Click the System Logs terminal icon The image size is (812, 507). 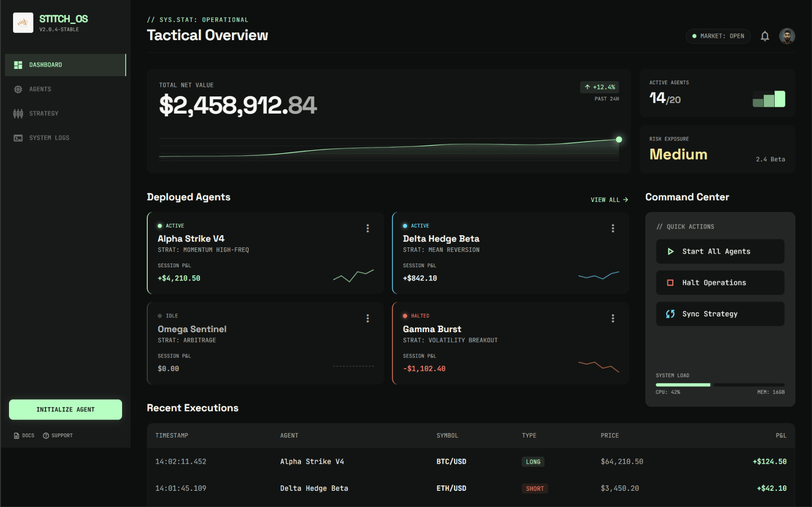[x=18, y=137]
